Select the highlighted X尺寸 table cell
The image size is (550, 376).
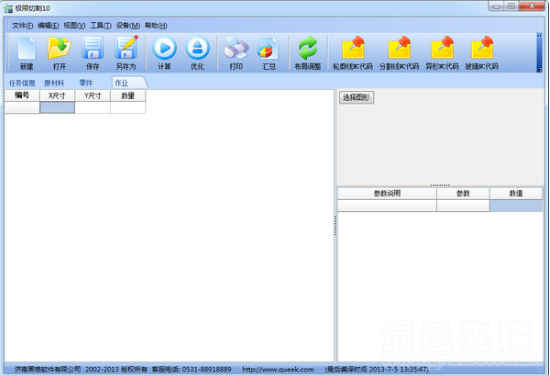pyautogui.click(x=57, y=108)
